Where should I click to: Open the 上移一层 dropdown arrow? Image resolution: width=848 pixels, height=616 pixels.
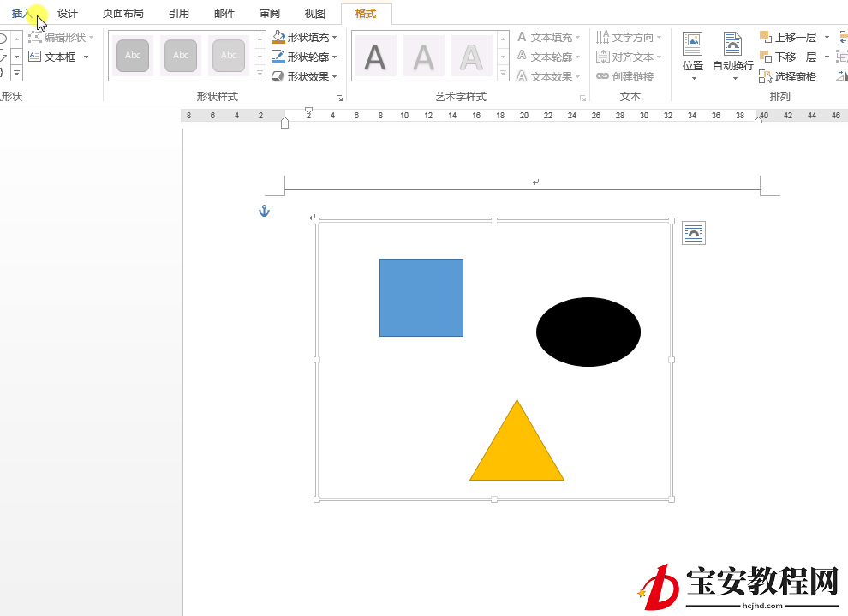(x=827, y=38)
